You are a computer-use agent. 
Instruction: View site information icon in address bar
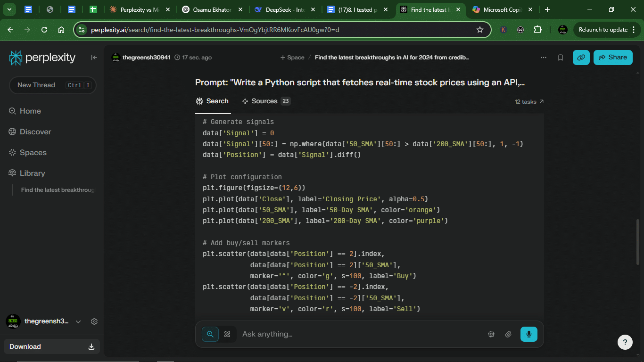82,30
